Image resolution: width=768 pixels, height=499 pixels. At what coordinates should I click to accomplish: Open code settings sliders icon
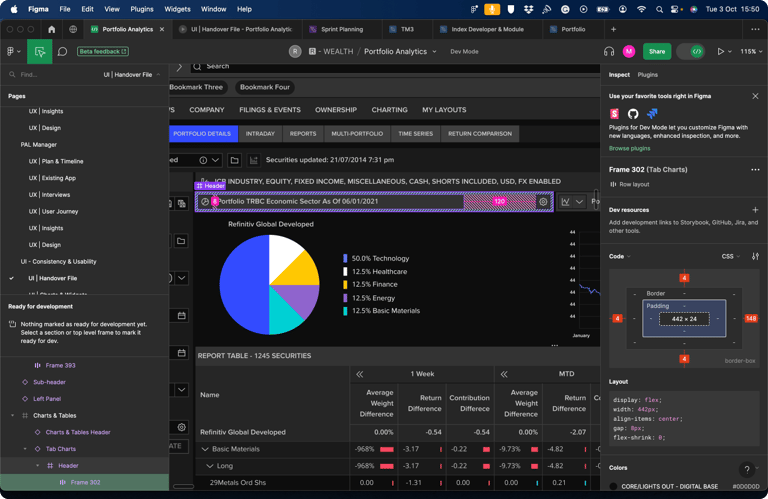pyautogui.click(x=755, y=256)
